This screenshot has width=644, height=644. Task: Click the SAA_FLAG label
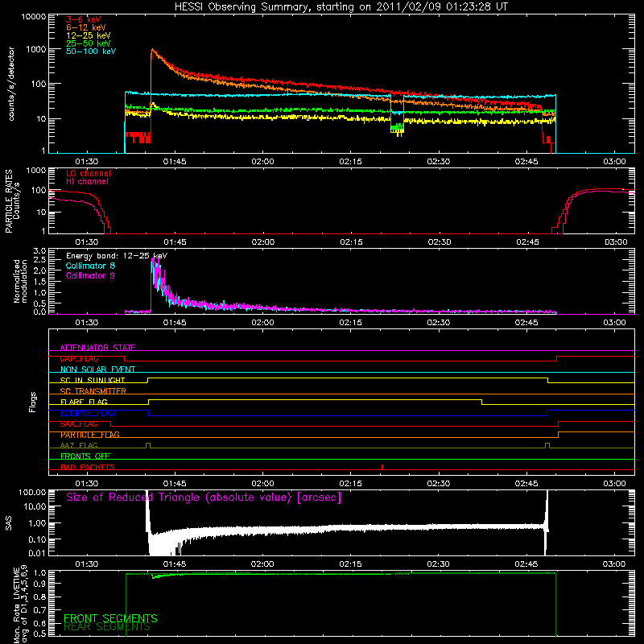point(79,423)
